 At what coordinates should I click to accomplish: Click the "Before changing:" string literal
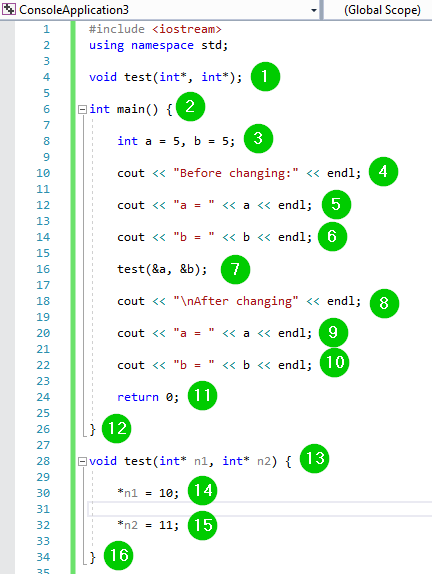pos(236,173)
